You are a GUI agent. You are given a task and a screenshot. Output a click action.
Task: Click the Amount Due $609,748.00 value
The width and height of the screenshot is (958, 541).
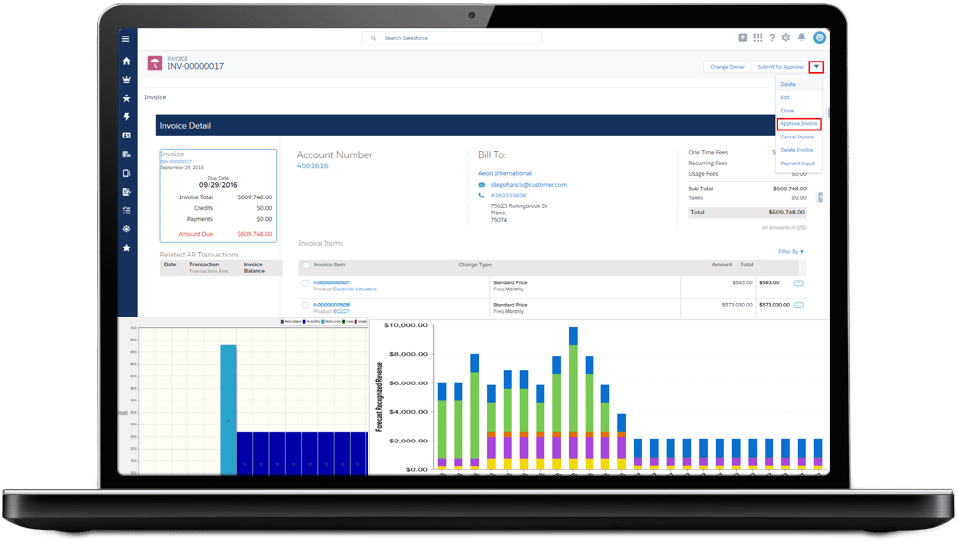(255, 234)
